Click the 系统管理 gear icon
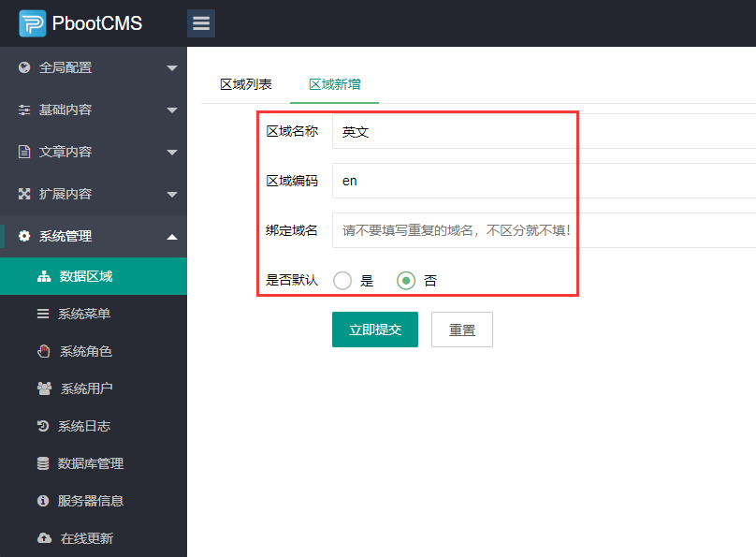The height and width of the screenshot is (557, 756). click(22, 235)
